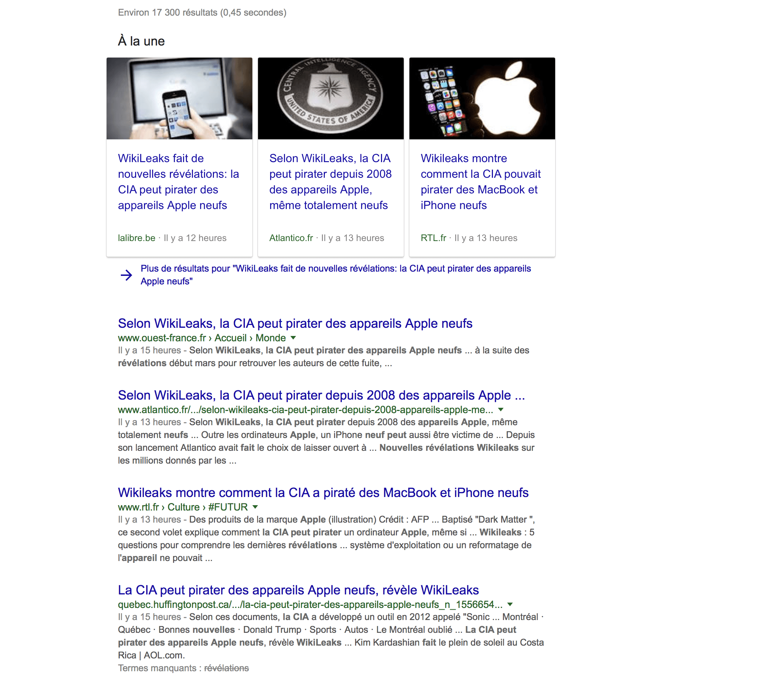The height and width of the screenshot is (689, 784).
Task: Click the Atlantico.fr source label
Action: point(291,238)
